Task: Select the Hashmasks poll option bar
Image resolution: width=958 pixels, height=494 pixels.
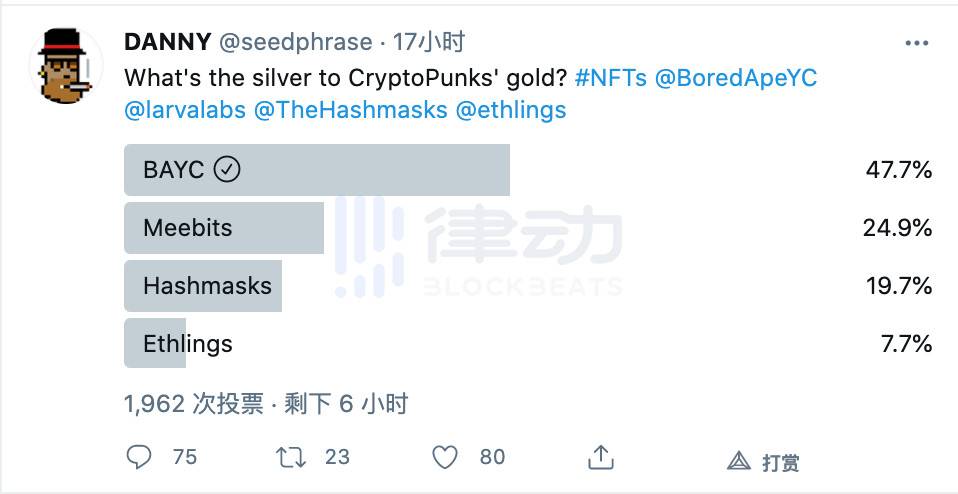Action: [x=203, y=286]
